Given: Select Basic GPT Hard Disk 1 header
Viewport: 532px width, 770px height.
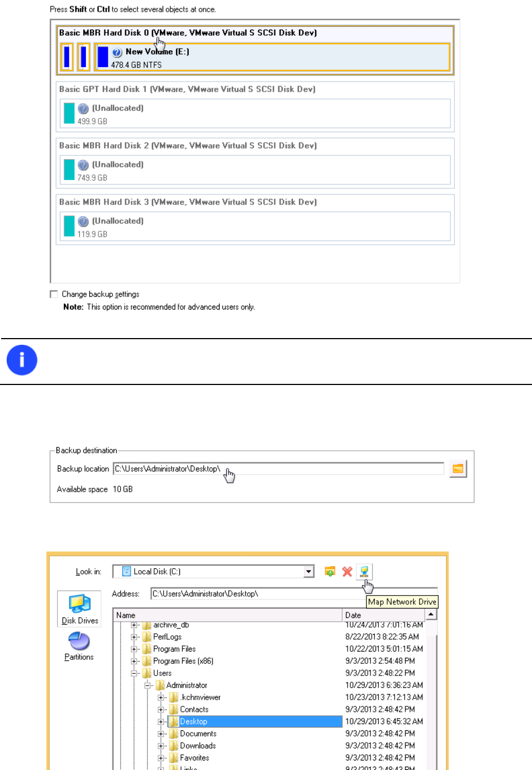Looking at the screenshot, I should [x=187, y=89].
